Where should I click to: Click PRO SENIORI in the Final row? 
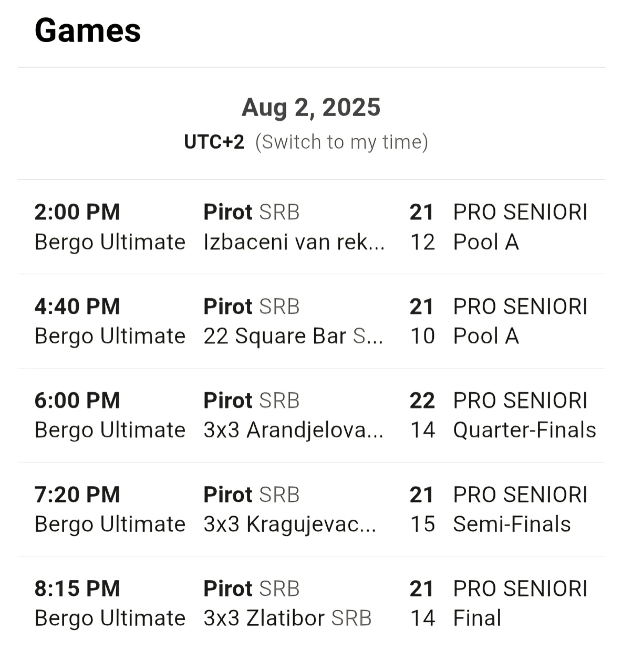coord(520,589)
